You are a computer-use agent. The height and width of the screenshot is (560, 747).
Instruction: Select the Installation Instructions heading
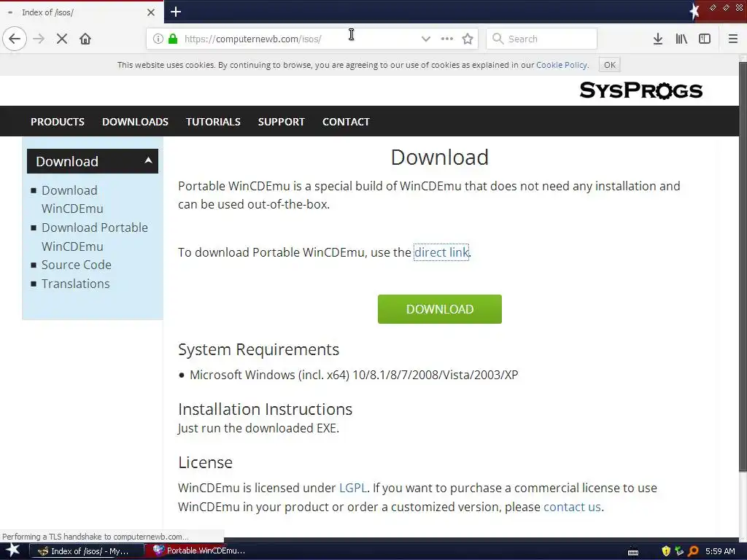(266, 409)
